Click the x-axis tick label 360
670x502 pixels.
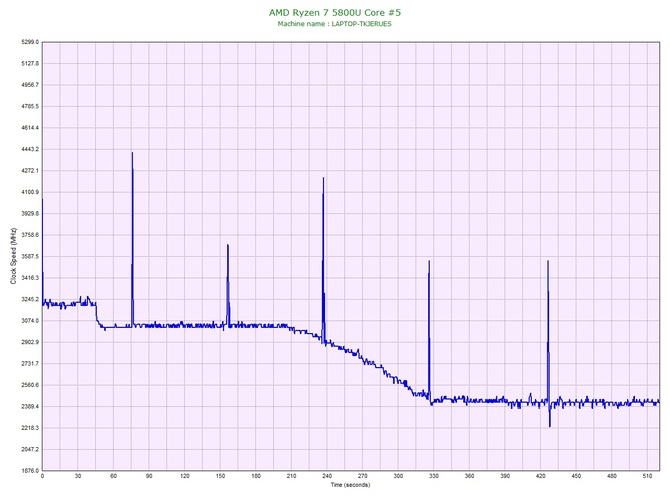469,476
